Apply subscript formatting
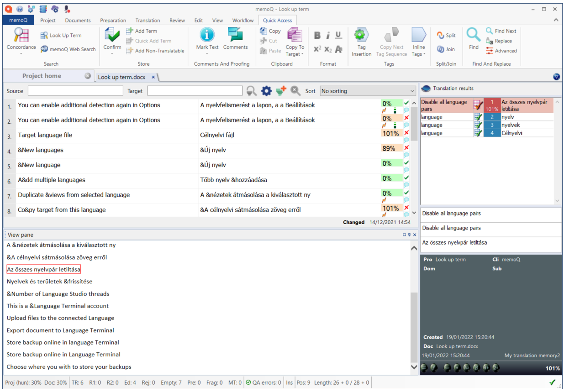The width and height of the screenshot is (564, 392). 328,49
